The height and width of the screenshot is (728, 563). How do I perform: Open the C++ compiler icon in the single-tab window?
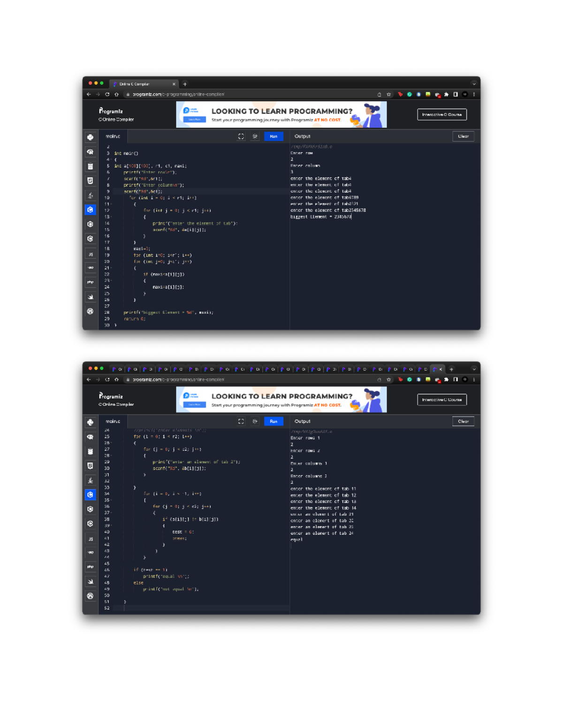coord(91,224)
